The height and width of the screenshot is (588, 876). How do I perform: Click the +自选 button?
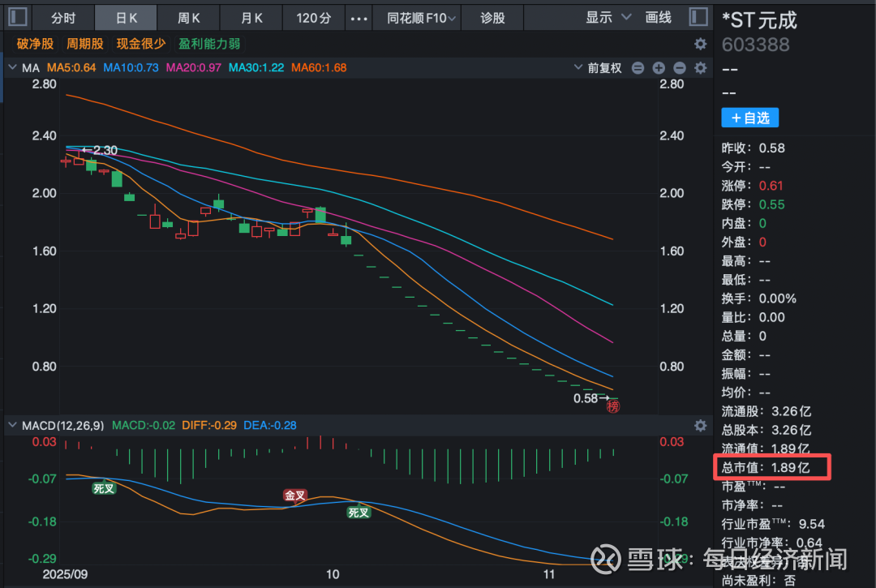coord(750,118)
